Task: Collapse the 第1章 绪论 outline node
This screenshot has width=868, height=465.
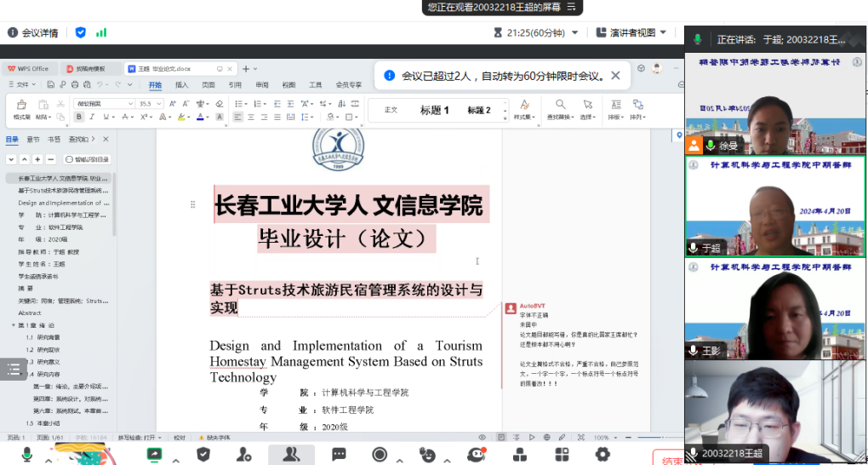Action: 13,325
